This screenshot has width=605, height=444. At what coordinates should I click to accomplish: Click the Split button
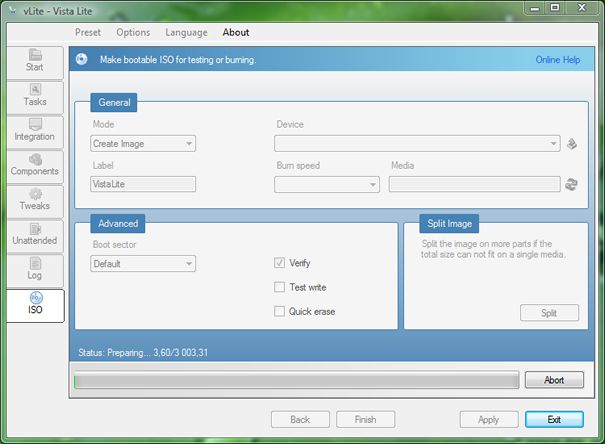point(549,312)
